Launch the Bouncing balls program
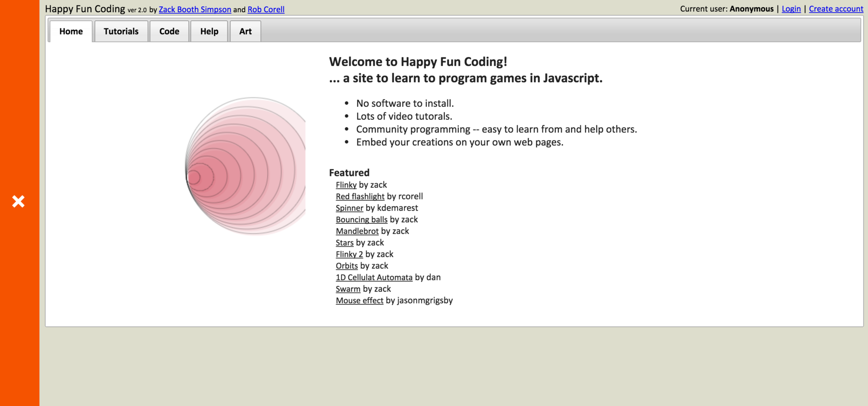Viewport: 868px width, 406px height. [x=362, y=219]
